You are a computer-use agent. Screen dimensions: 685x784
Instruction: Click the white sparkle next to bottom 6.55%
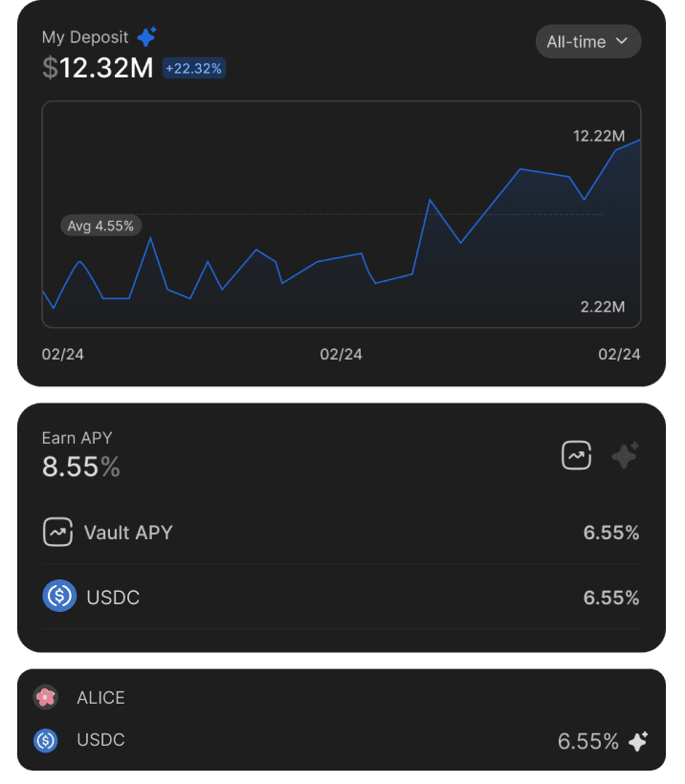click(x=638, y=741)
